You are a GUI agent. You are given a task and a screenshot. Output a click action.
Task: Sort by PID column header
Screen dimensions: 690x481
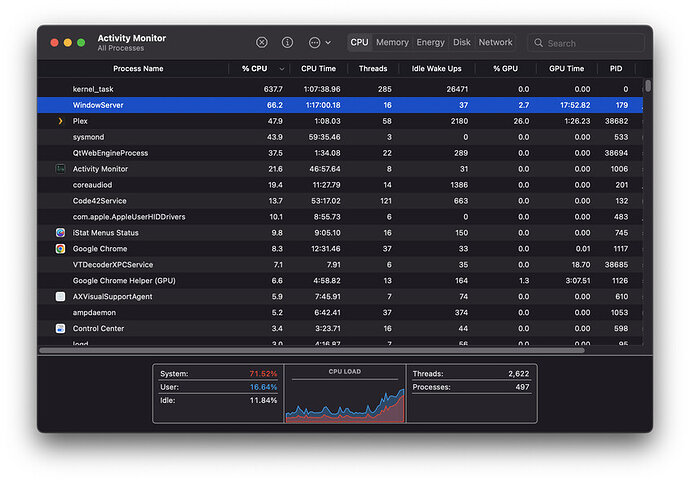(x=616, y=69)
